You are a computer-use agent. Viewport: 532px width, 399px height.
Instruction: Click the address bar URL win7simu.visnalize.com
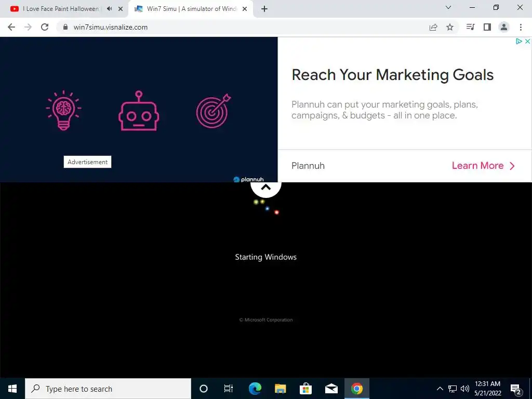coord(110,27)
